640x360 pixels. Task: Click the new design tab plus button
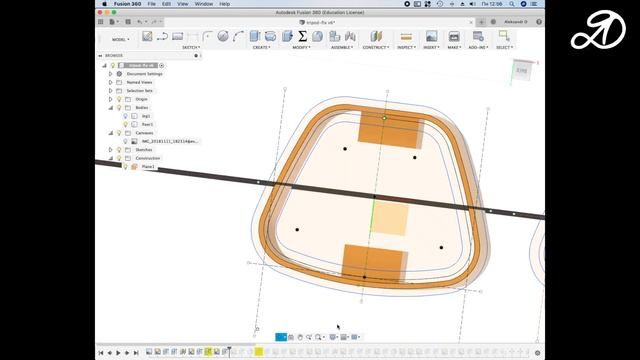(481, 22)
